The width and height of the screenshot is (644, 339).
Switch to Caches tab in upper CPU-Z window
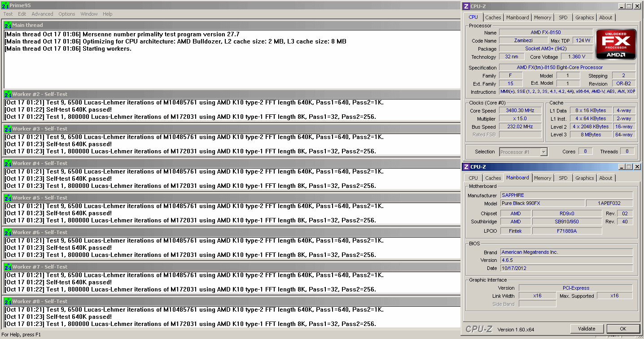coord(493,17)
